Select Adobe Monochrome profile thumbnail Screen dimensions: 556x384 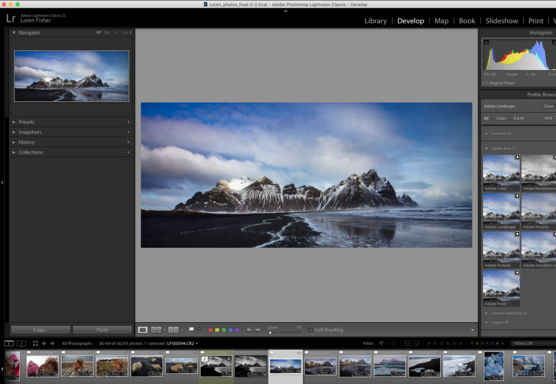click(x=538, y=173)
